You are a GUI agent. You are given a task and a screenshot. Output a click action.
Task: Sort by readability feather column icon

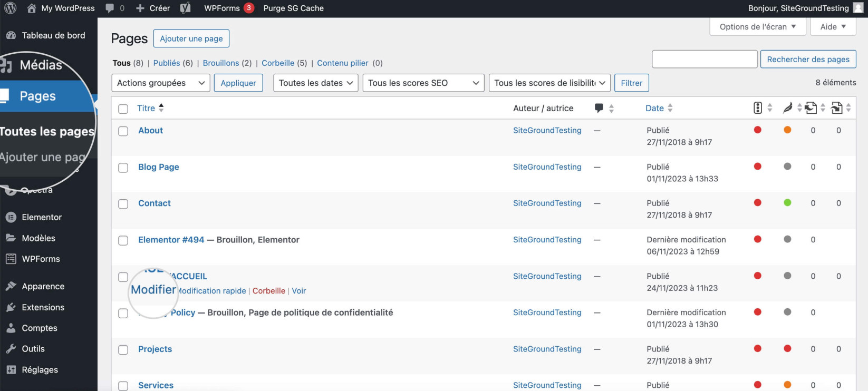pos(787,108)
